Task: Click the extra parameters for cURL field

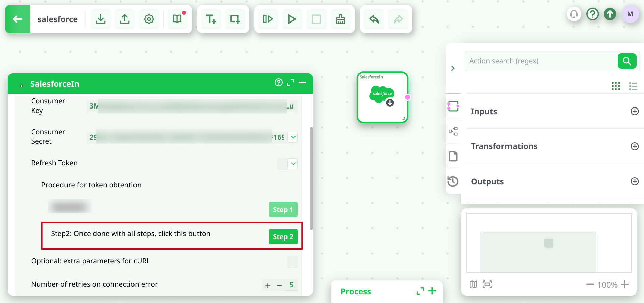Action: click(x=292, y=262)
